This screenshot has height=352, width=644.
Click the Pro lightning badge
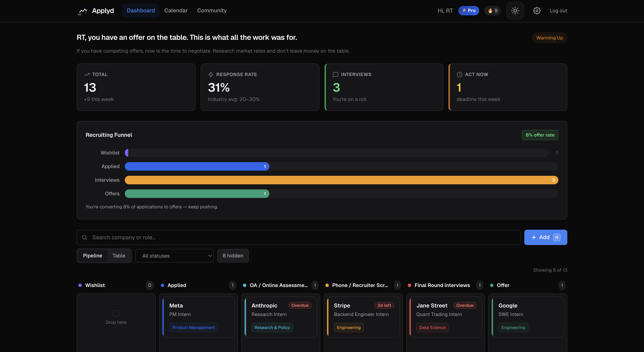pos(468,10)
